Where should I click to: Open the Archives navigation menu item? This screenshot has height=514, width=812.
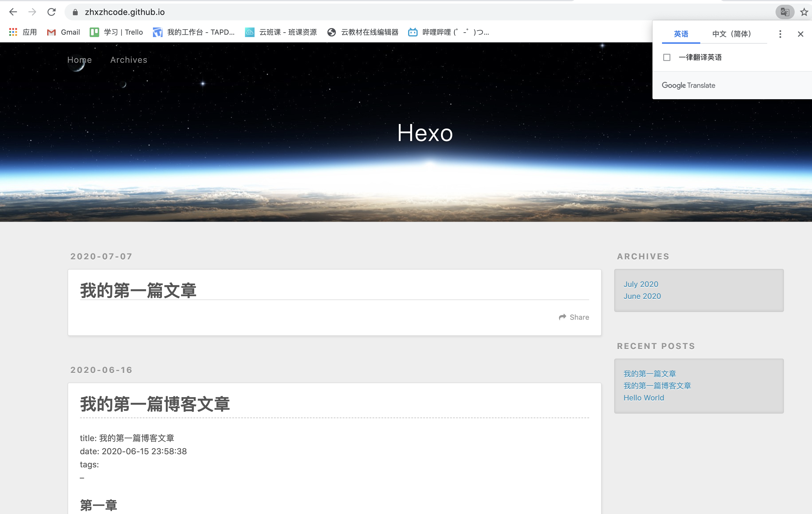pyautogui.click(x=128, y=60)
